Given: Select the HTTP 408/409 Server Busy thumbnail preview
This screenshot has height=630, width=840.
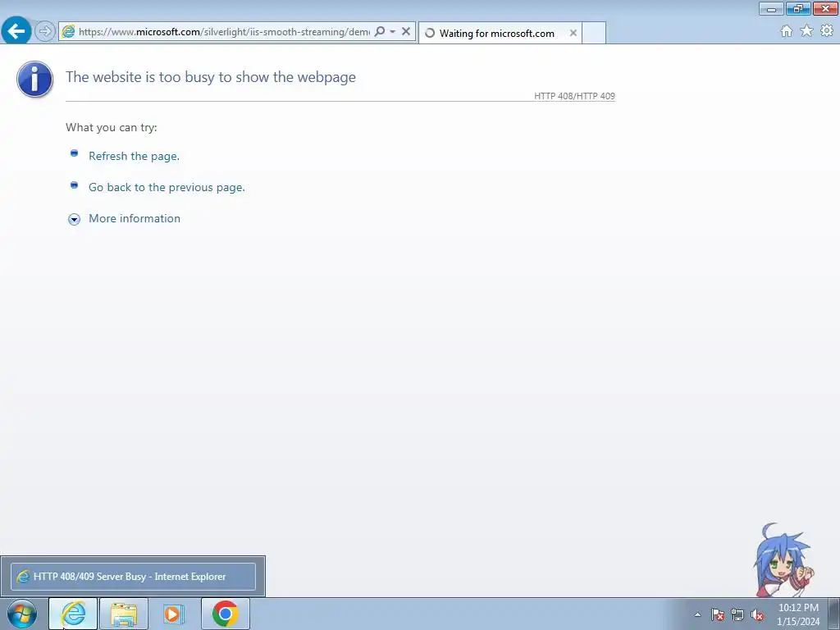Looking at the screenshot, I should tap(133, 577).
